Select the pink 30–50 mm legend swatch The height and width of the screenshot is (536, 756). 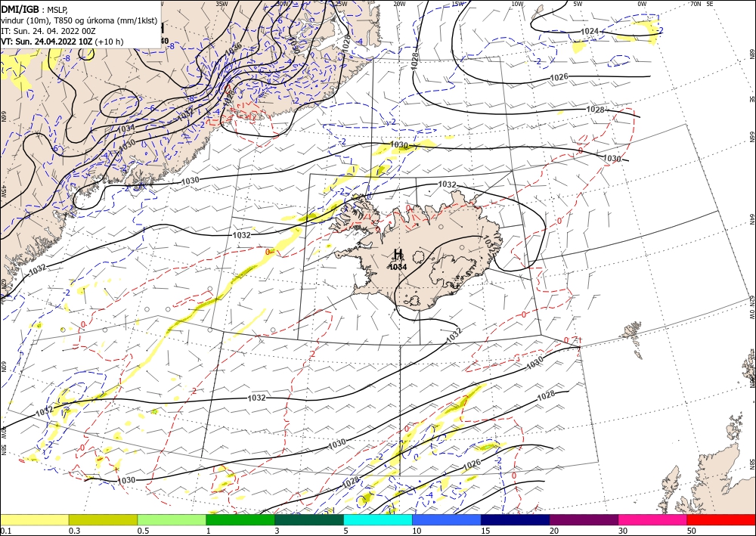point(653,519)
